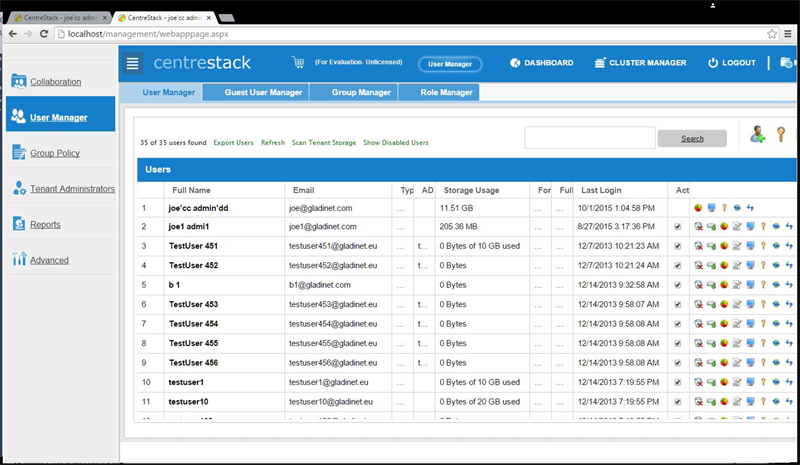
Task: Select name cell TestUser 455
Action: point(193,344)
